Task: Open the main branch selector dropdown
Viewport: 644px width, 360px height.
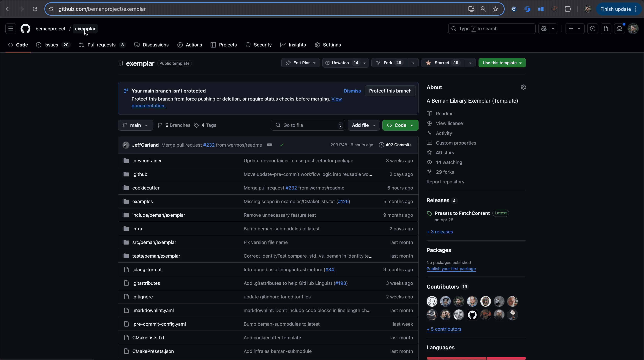Action: (135, 125)
